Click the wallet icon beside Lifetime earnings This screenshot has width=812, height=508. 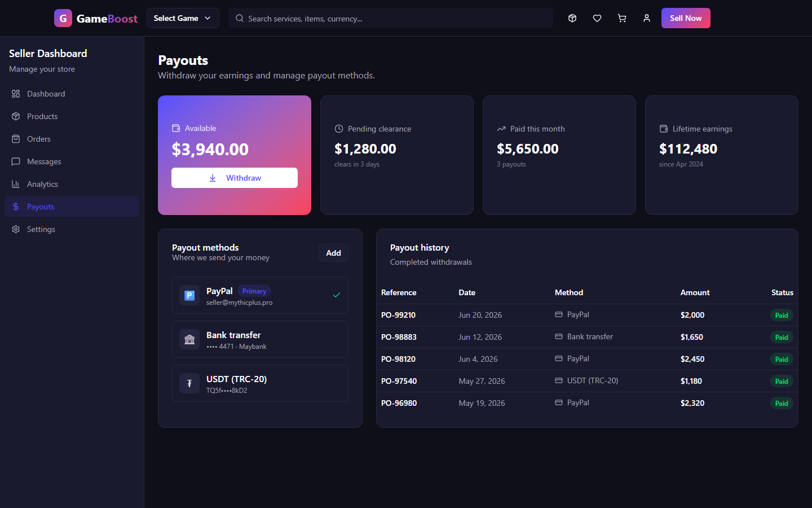pyautogui.click(x=664, y=129)
